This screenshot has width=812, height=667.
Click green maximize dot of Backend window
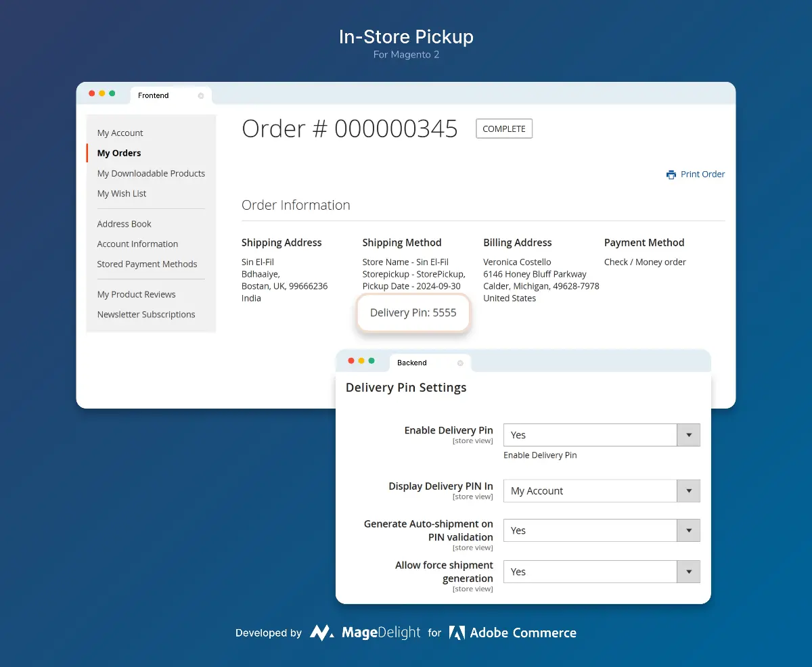point(371,361)
